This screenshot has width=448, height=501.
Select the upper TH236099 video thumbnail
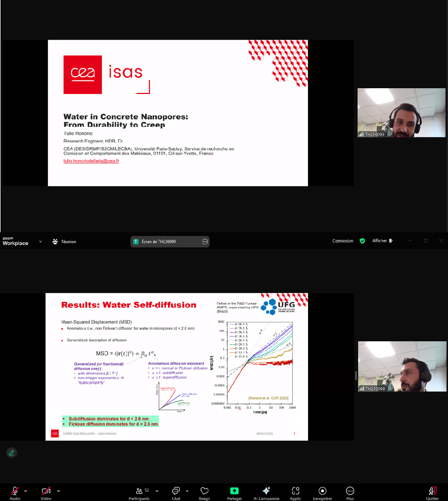402,113
